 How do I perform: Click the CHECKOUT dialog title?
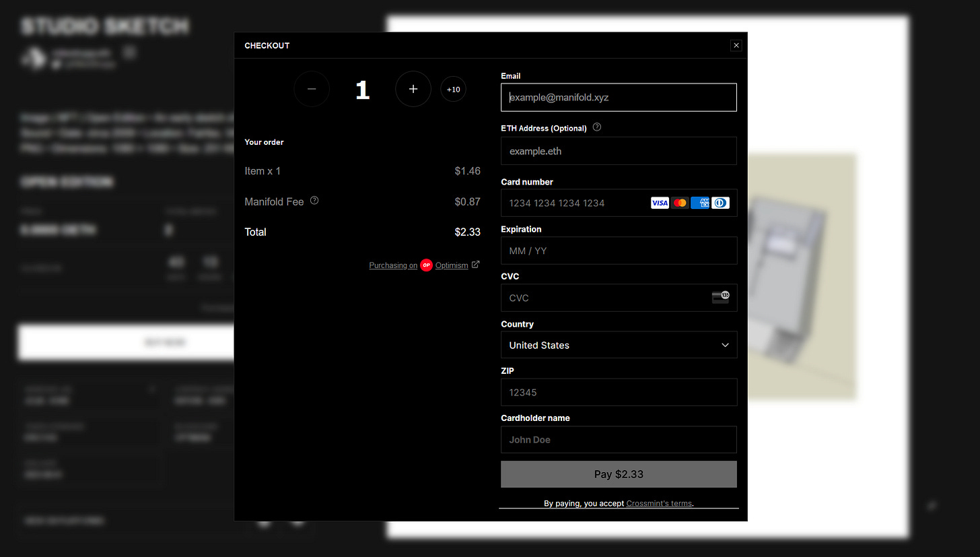(267, 46)
